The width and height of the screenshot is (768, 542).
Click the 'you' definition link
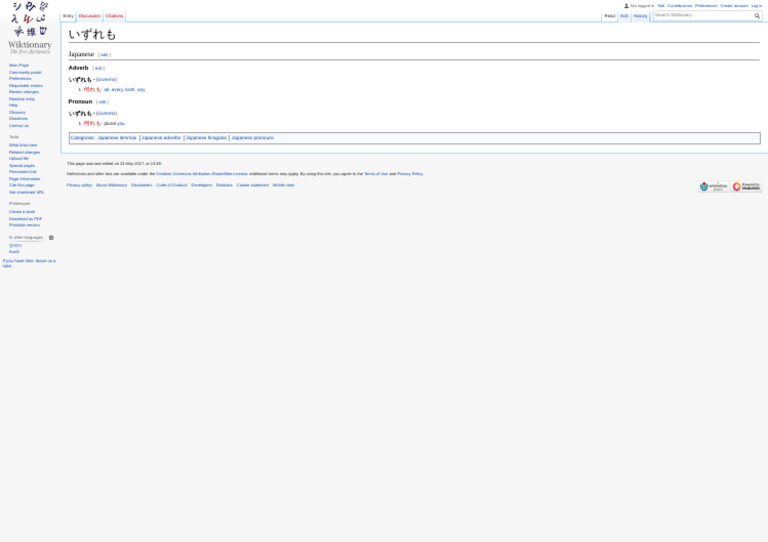click(x=121, y=123)
